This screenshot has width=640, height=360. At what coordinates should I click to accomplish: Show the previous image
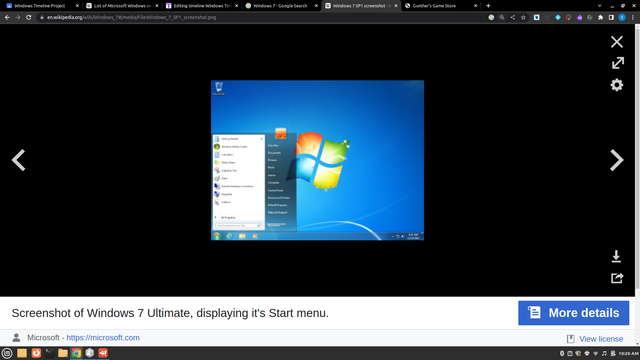[x=18, y=160]
